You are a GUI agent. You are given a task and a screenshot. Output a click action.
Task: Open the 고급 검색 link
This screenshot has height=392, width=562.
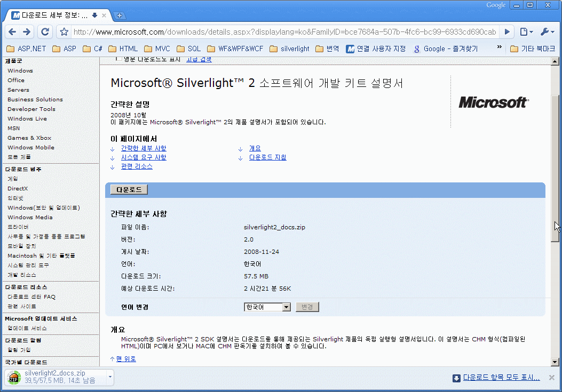coord(199,59)
